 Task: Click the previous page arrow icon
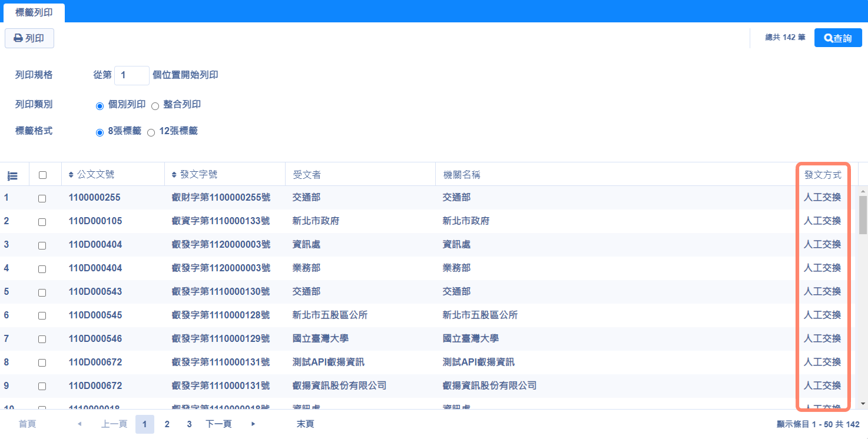pyautogui.click(x=79, y=424)
